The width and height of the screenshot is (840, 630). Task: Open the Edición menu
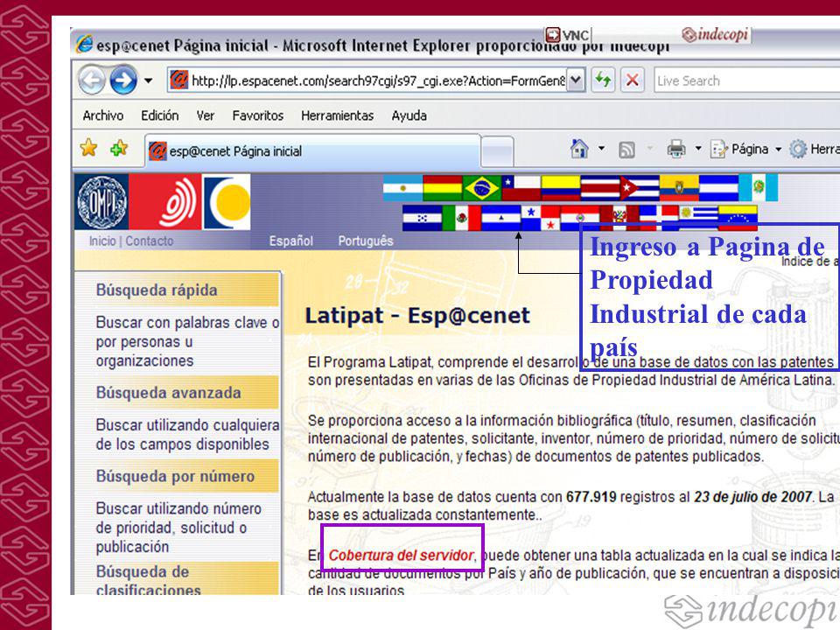click(159, 115)
